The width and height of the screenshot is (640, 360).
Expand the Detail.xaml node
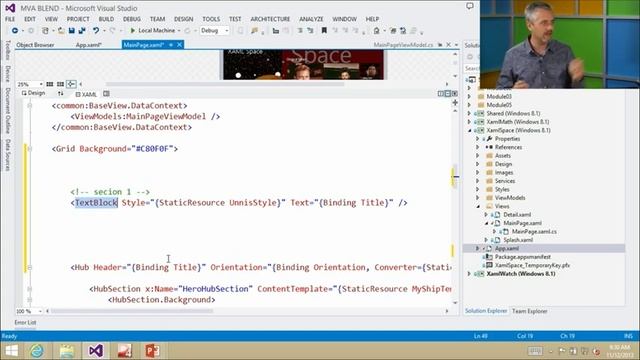click(x=486, y=215)
